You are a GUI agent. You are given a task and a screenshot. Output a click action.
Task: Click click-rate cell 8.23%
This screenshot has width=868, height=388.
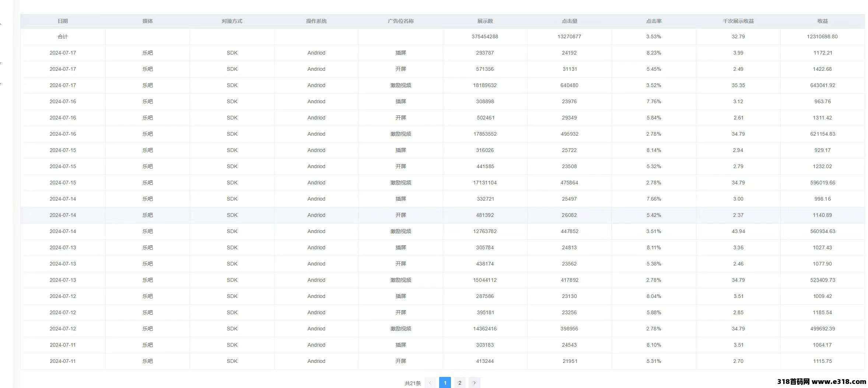click(x=654, y=53)
